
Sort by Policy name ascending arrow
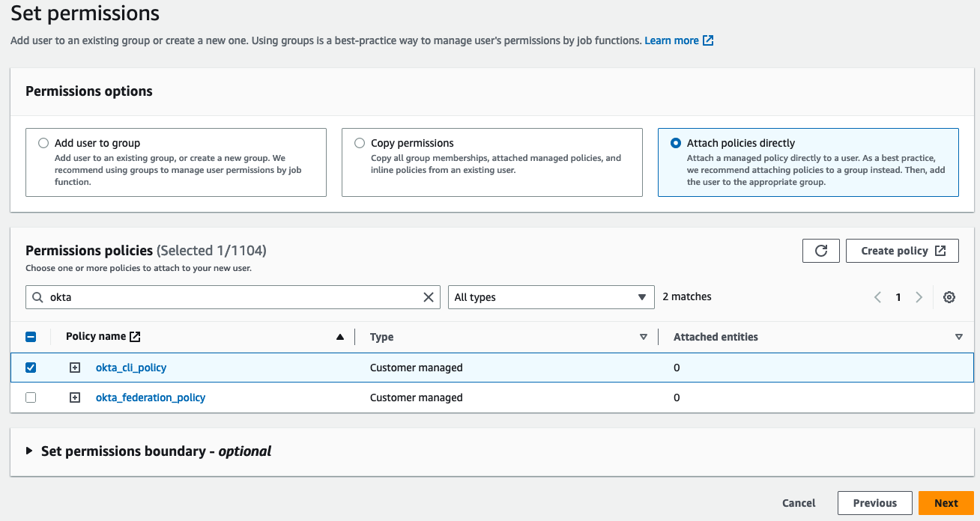(x=340, y=337)
